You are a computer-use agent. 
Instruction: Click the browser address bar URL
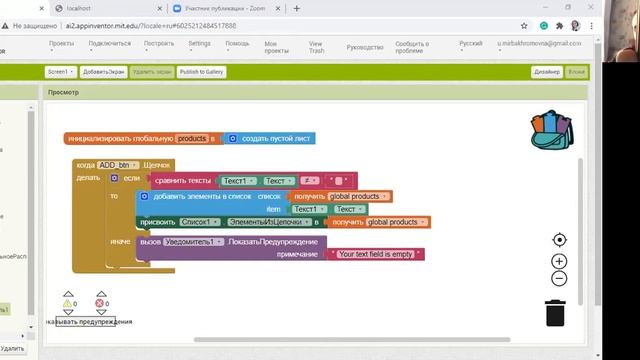coord(151,26)
